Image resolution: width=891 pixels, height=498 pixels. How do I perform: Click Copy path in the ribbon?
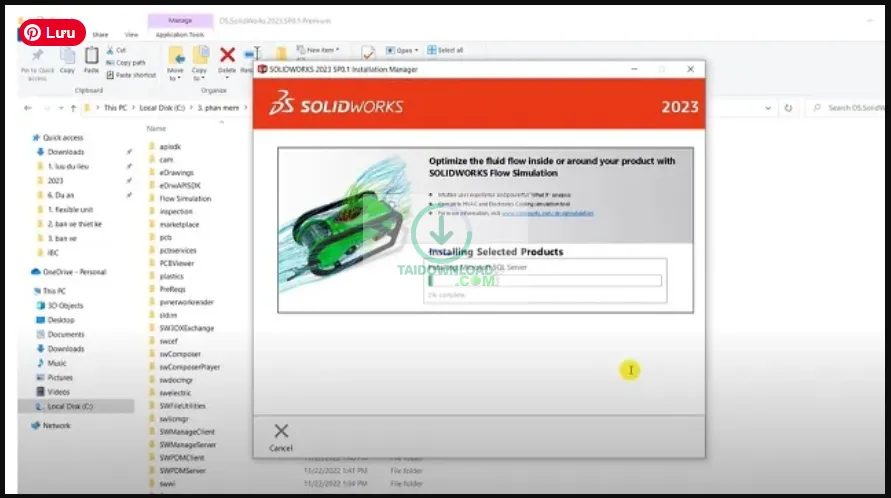click(x=126, y=63)
